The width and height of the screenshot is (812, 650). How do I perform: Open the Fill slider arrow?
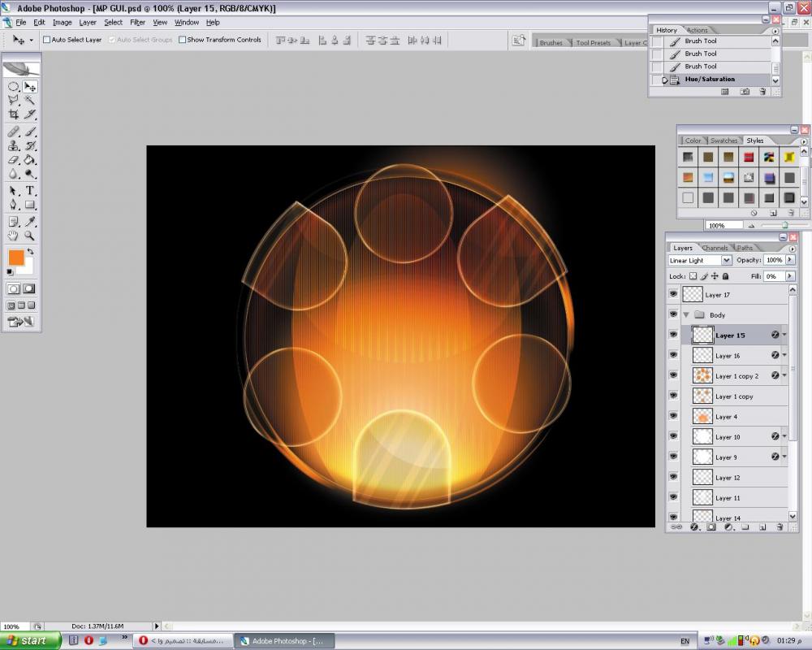pos(790,276)
